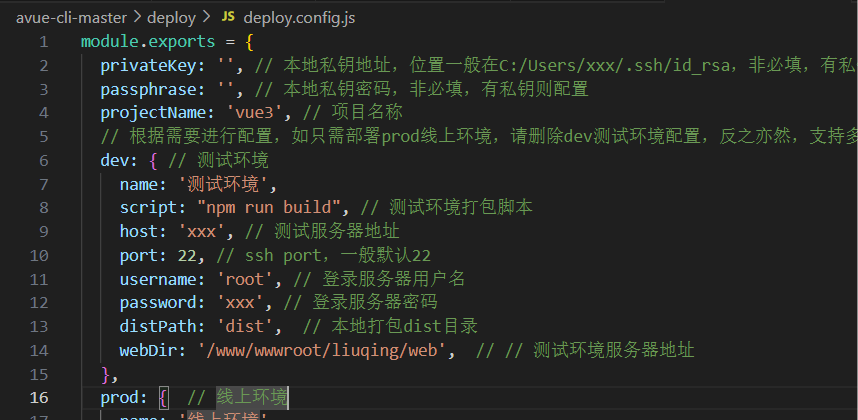
Task: Select line number 16 in the gutter
Action: [39, 396]
